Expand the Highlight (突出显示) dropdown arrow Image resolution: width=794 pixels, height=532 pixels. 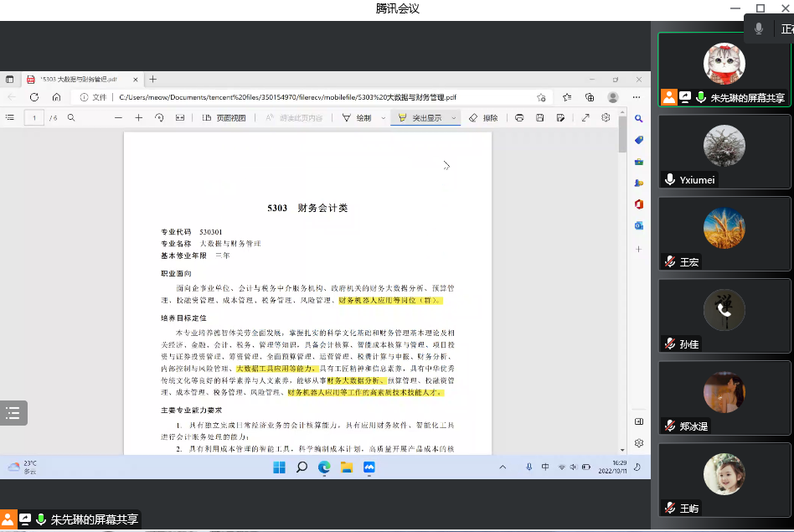pyautogui.click(x=454, y=118)
